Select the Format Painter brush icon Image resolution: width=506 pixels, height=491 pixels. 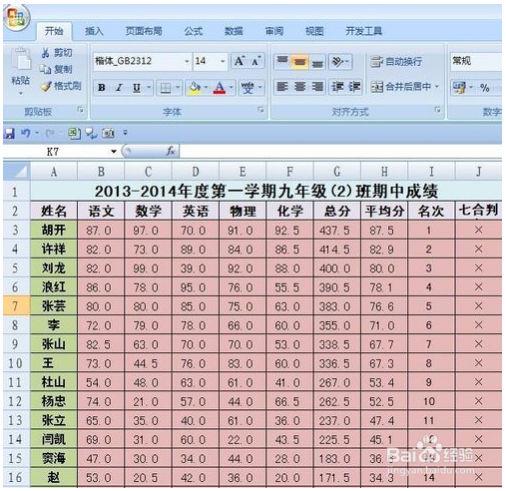point(46,86)
